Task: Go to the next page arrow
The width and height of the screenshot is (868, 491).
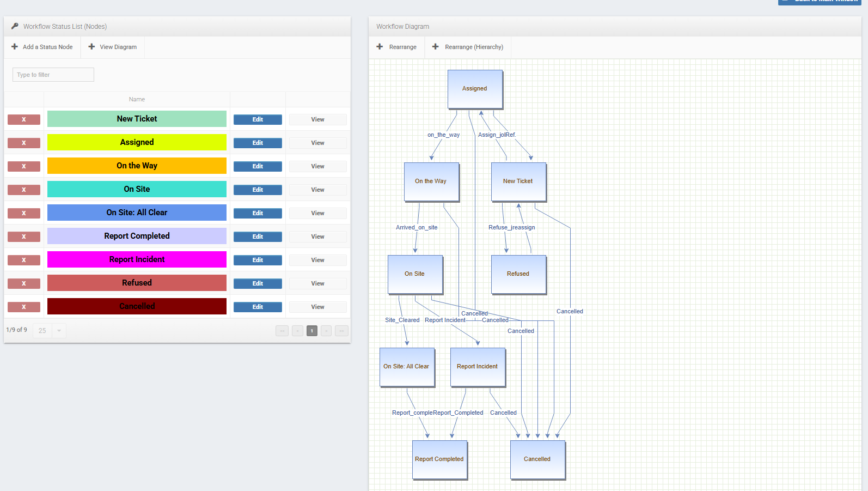Action: pos(326,331)
